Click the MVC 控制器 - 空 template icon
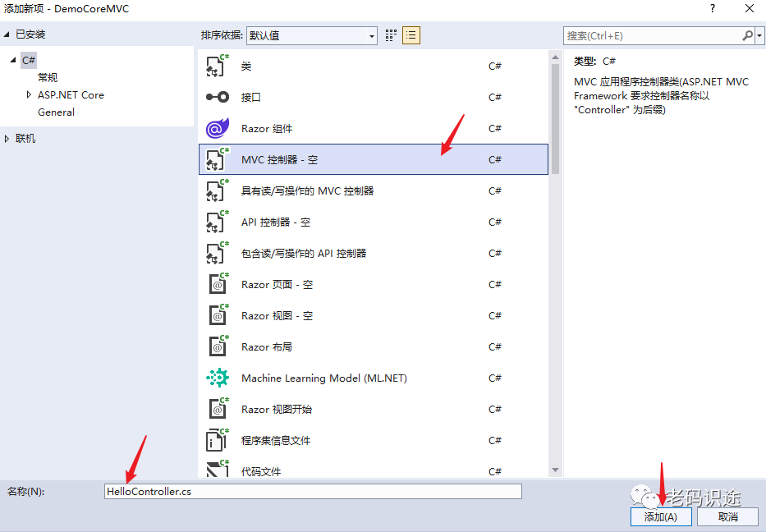The image size is (766, 532). point(218,160)
